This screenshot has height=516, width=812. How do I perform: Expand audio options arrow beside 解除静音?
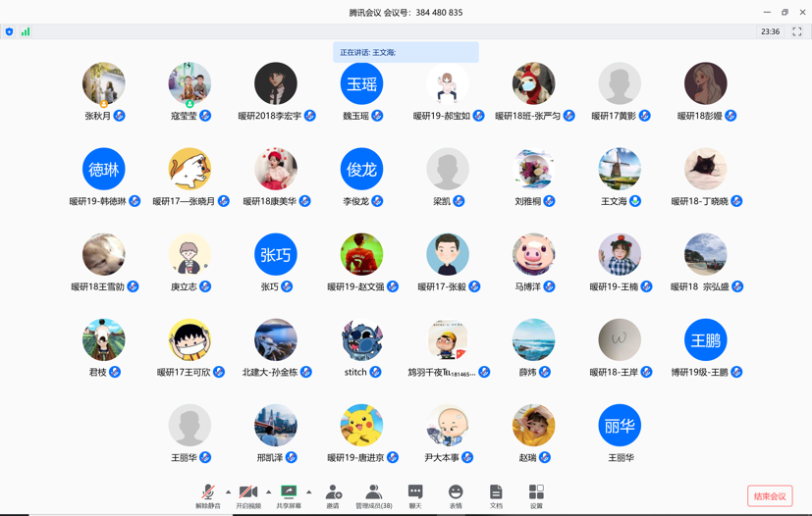pos(229,492)
